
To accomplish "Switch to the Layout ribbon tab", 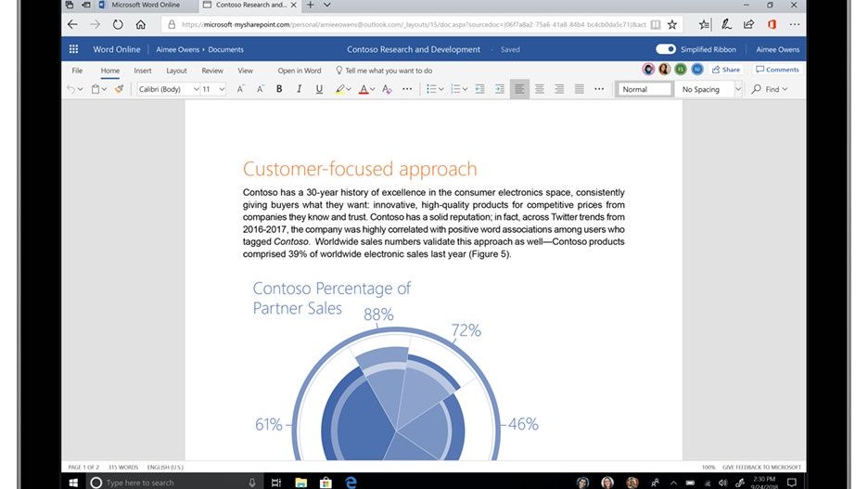I will pyautogui.click(x=176, y=71).
